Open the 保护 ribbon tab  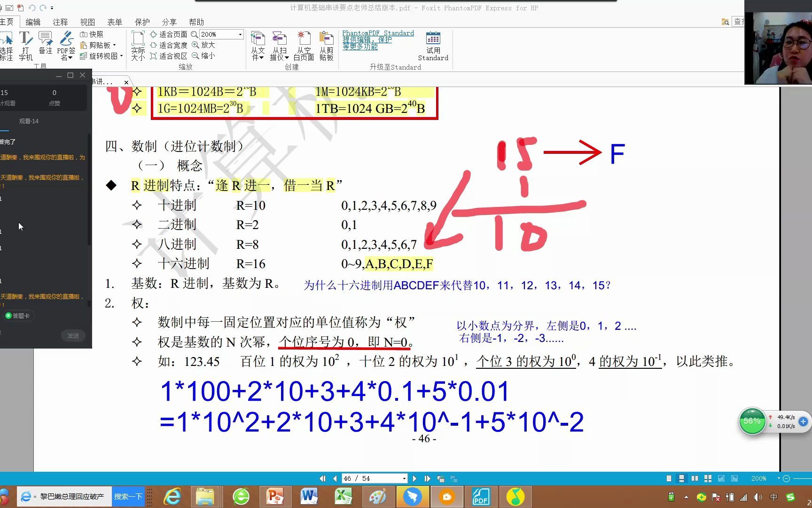142,22
